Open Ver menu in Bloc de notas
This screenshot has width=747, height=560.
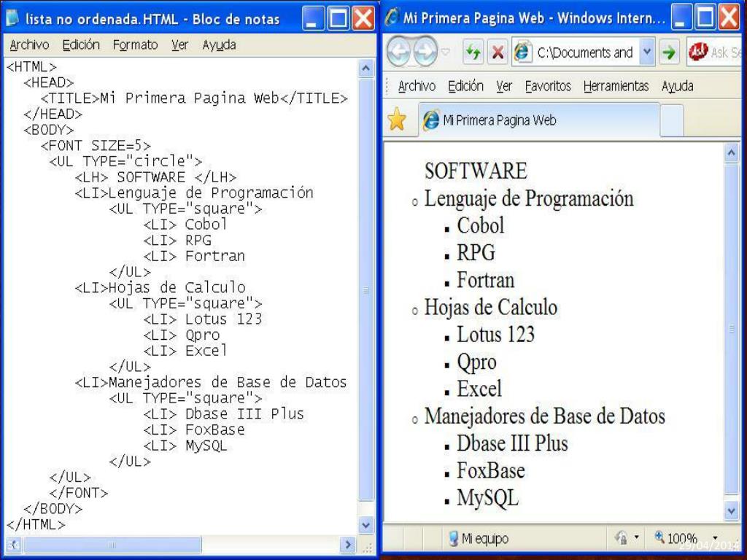tap(180, 44)
